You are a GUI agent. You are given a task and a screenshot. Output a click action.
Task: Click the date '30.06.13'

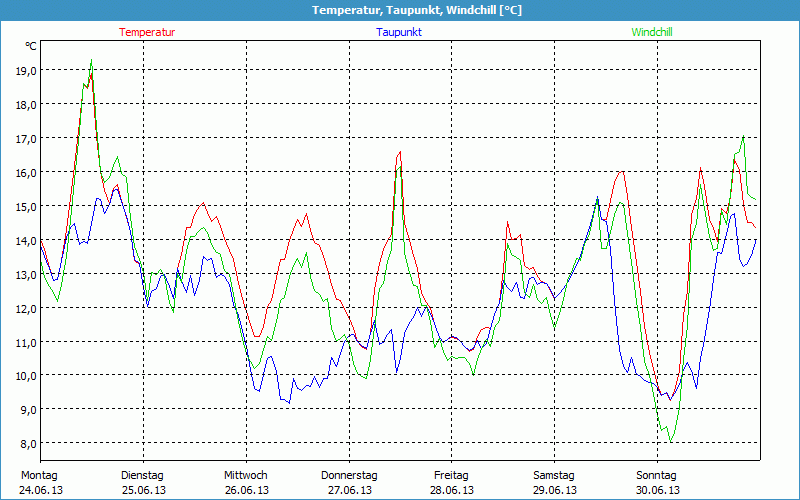(658, 490)
